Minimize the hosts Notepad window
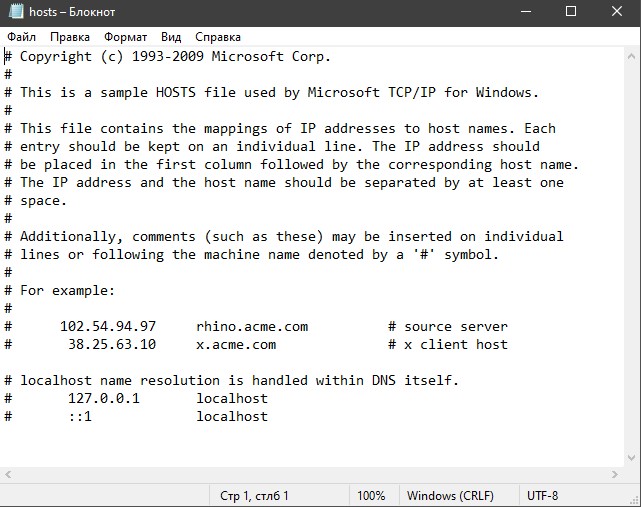 (x=526, y=11)
